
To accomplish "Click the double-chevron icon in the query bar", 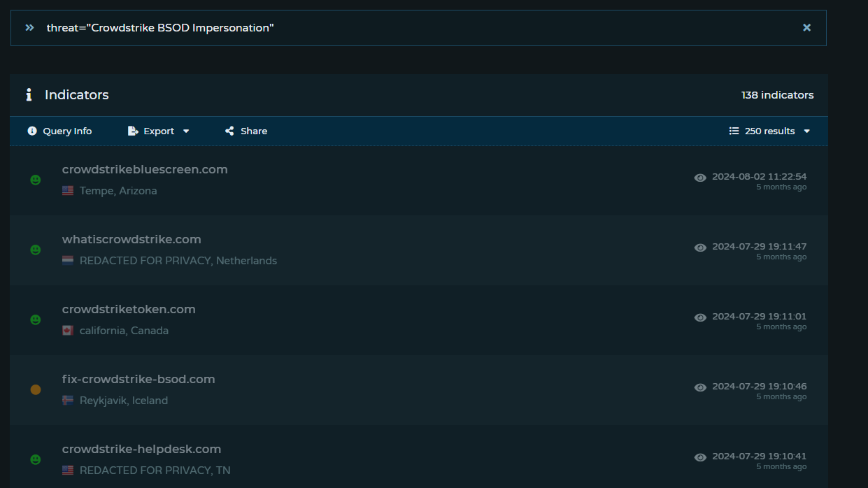I will [29, 28].
